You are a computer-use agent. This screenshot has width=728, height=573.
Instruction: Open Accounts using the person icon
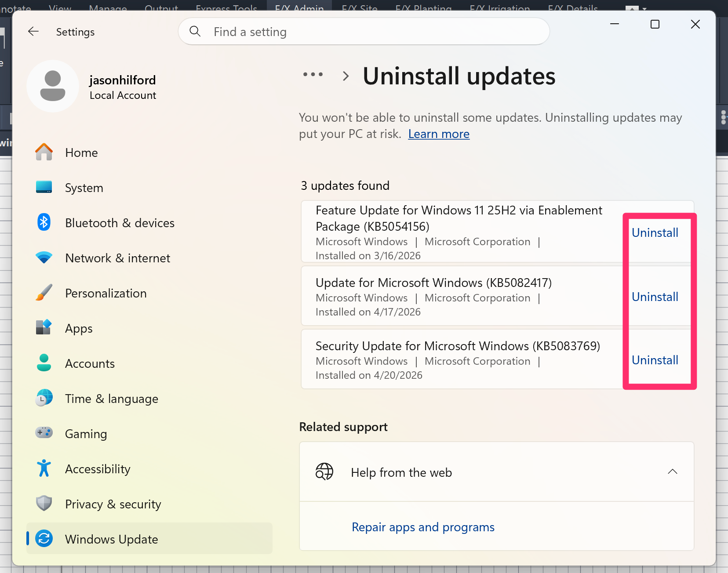coord(44,363)
